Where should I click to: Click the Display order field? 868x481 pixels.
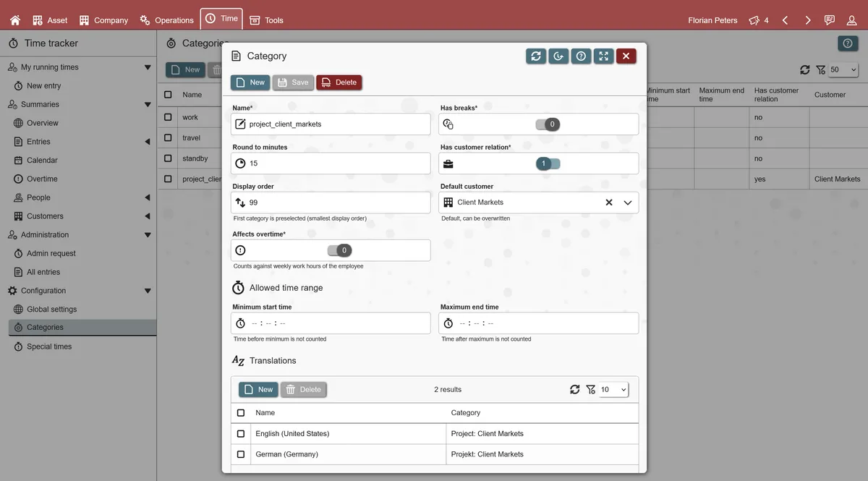331,203
